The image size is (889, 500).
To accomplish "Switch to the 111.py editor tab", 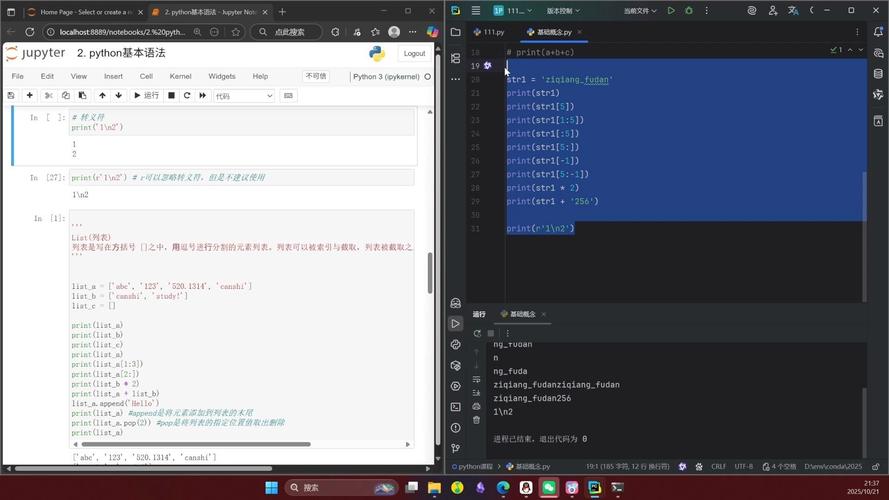I will 489,32.
